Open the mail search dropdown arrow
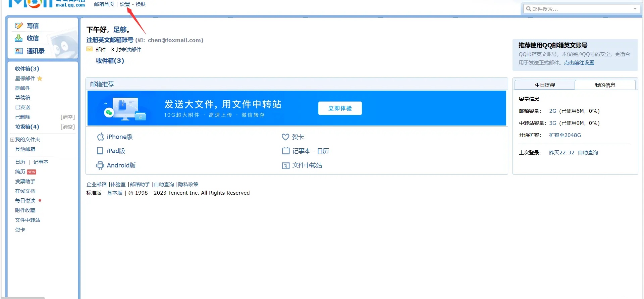644x299 pixels. pos(635,9)
